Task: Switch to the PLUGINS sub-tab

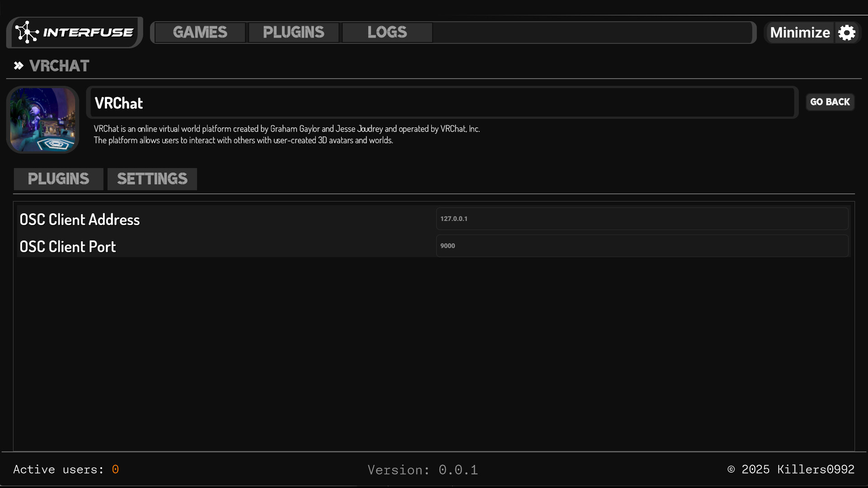Action: coord(58,179)
